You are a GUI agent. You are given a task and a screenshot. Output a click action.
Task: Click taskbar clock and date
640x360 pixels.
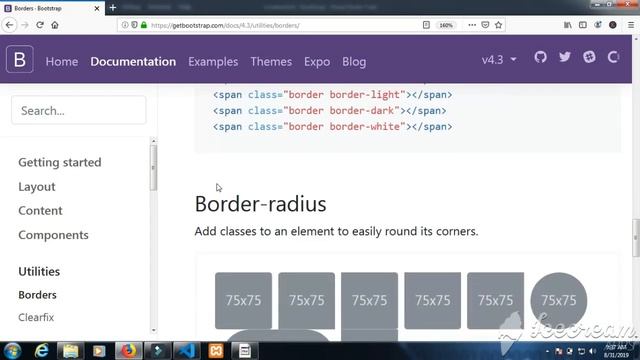(x=616, y=351)
